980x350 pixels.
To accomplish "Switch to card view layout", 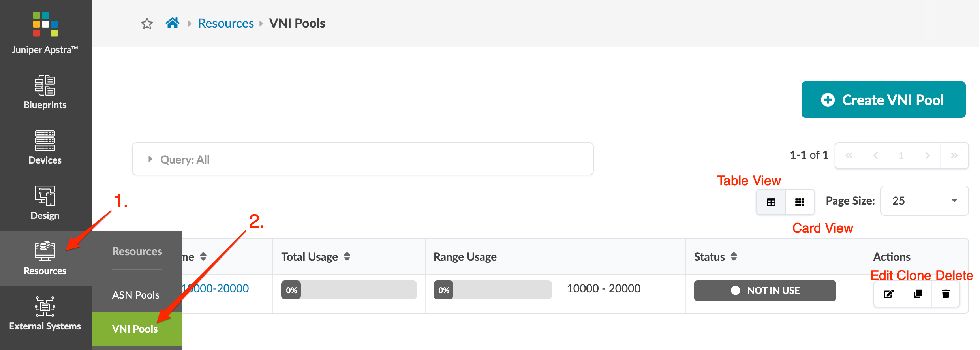I will (800, 202).
